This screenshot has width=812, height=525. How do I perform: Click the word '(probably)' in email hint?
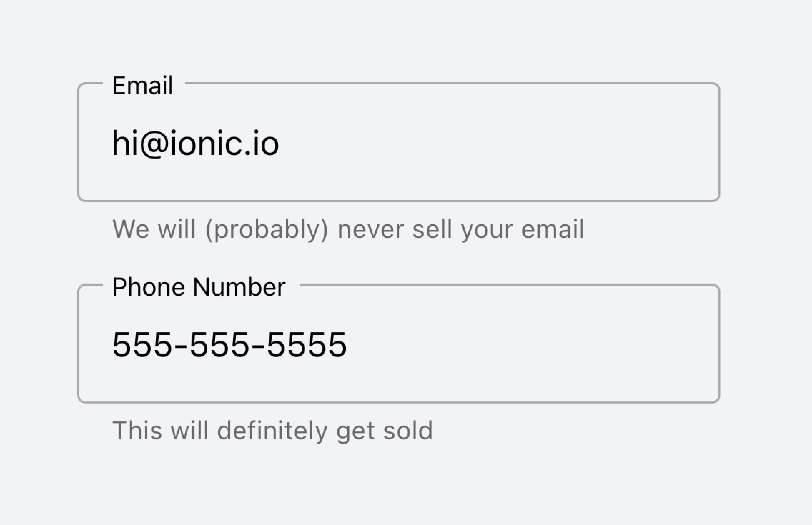(x=266, y=230)
